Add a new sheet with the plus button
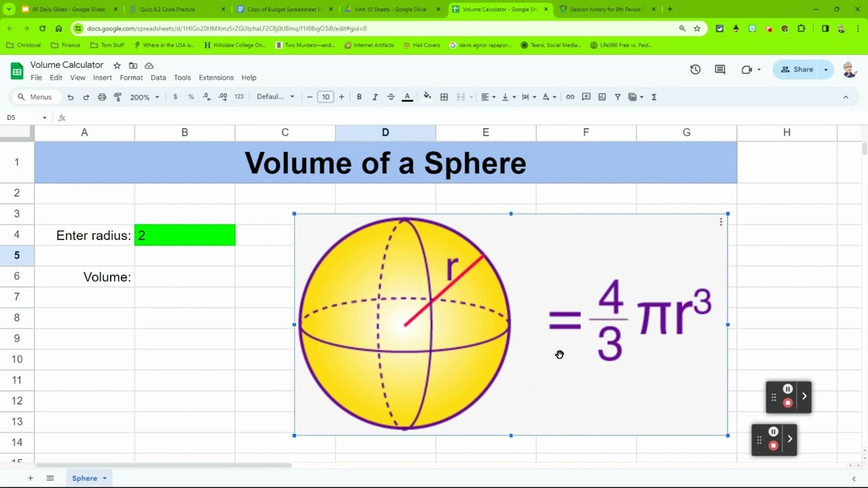This screenshot has width=868, height=488. (30, 478)
